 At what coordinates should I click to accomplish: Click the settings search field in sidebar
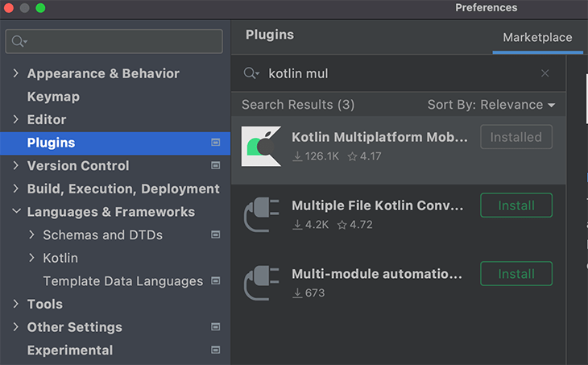[x=114, y=41]
